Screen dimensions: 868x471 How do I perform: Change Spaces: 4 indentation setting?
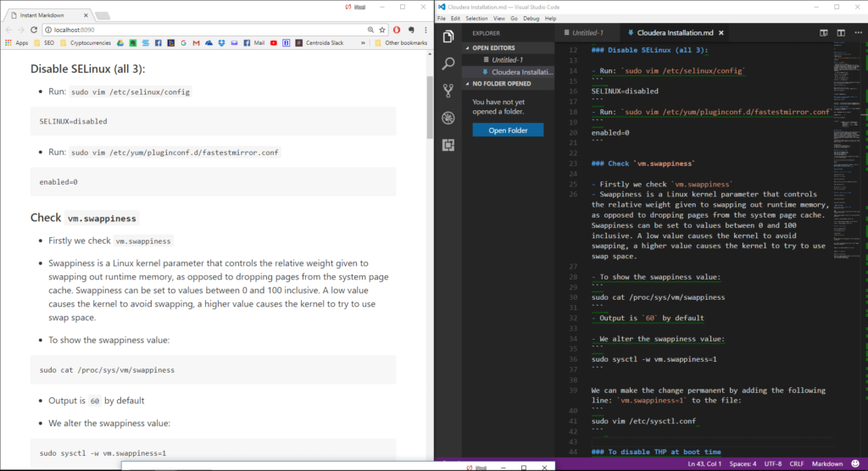coord(743,464)
